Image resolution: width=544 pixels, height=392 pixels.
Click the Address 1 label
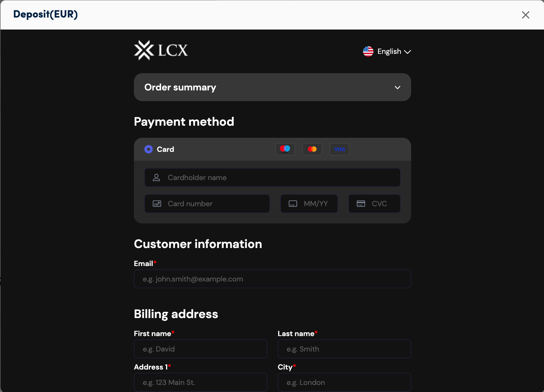pyautogui.click(x=152, y=367)
